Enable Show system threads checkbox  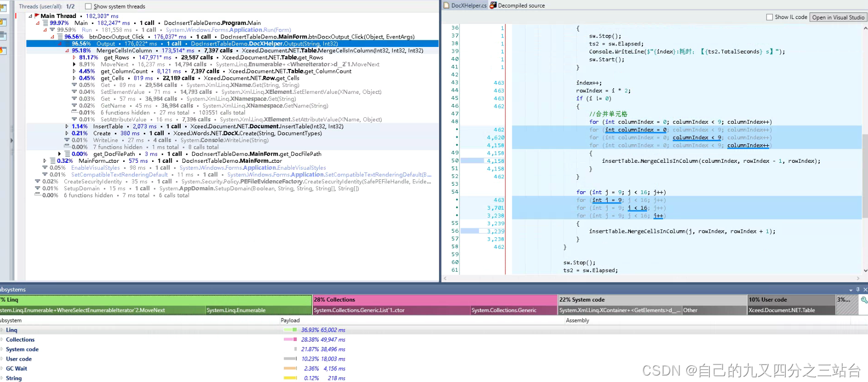pos(88,6)
